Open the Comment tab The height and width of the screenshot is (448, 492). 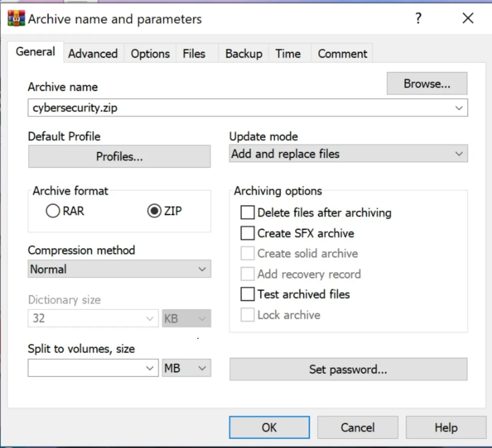point(342,54)
